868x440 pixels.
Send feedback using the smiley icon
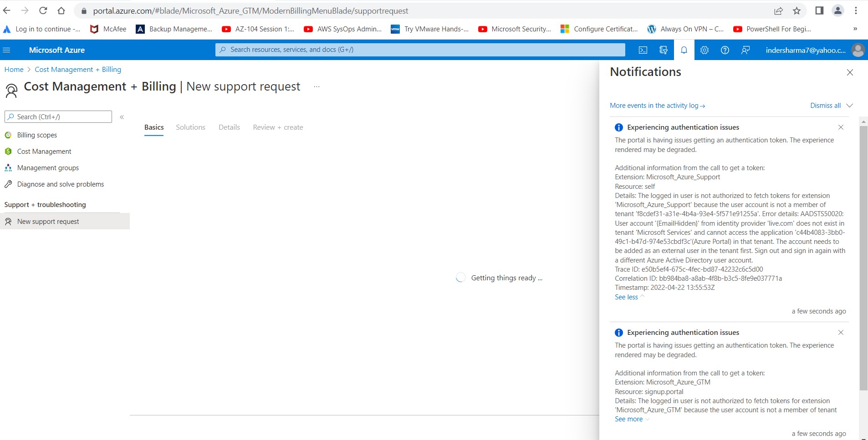(745, 50)
